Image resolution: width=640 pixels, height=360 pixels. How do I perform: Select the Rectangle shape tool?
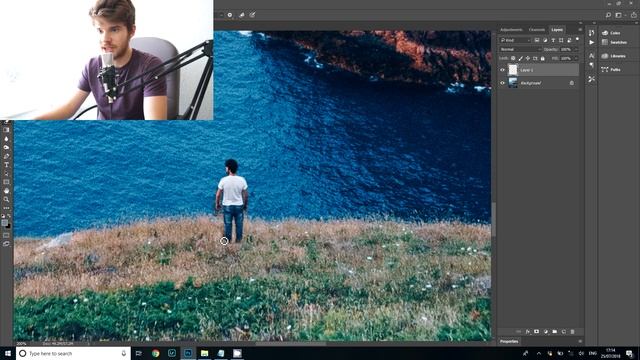click(x=6, y=182)
